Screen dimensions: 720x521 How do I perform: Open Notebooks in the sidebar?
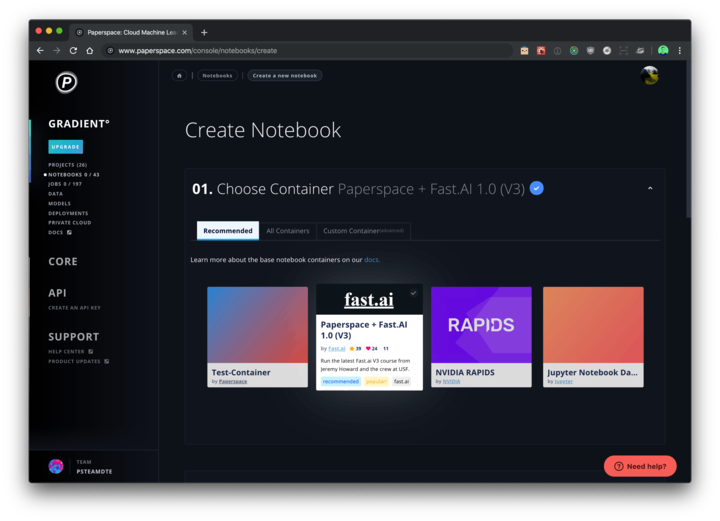point(73,174)
